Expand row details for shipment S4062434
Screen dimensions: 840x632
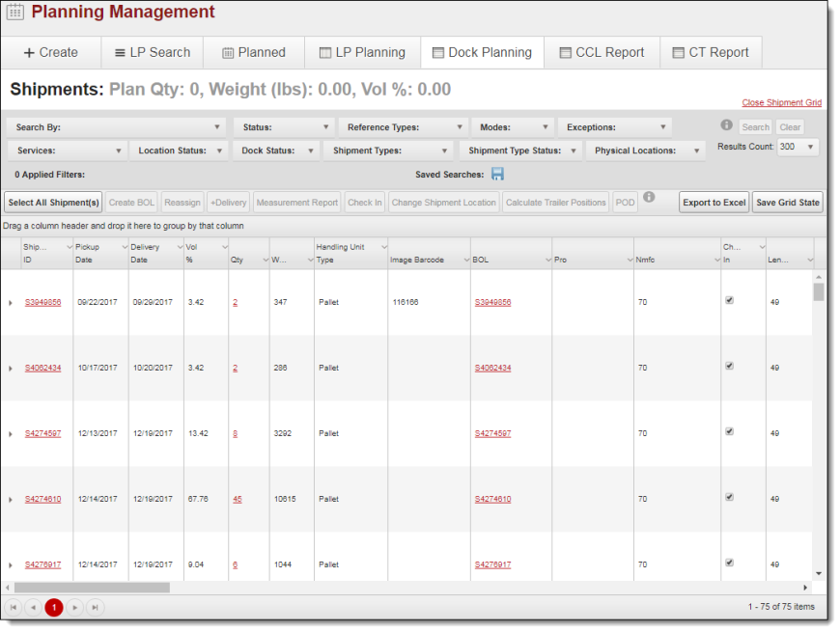coord(11,369)
